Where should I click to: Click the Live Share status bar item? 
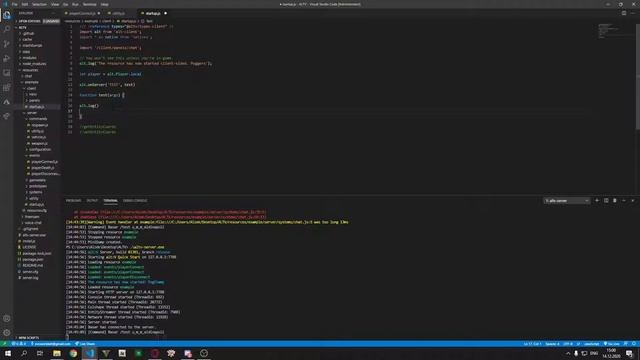point(85,344)
